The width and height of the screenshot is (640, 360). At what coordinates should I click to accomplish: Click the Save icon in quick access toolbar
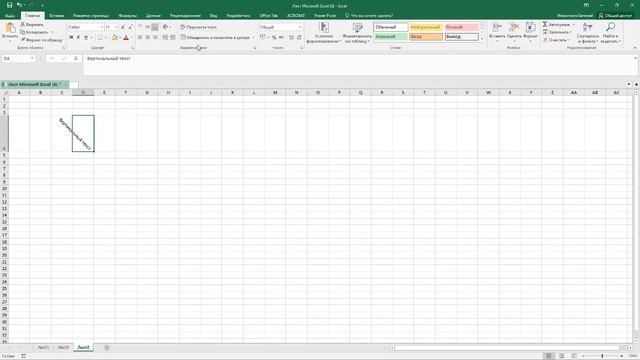tap(9, 5)
